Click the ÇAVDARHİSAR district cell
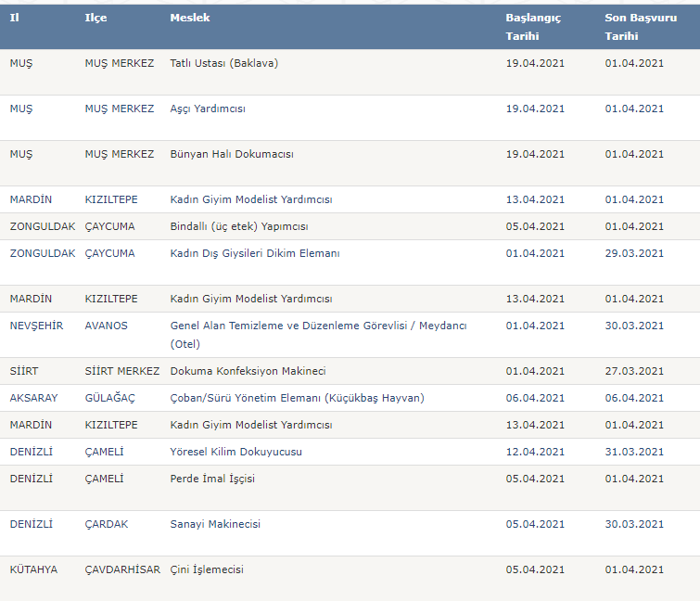 click(122, 569)
